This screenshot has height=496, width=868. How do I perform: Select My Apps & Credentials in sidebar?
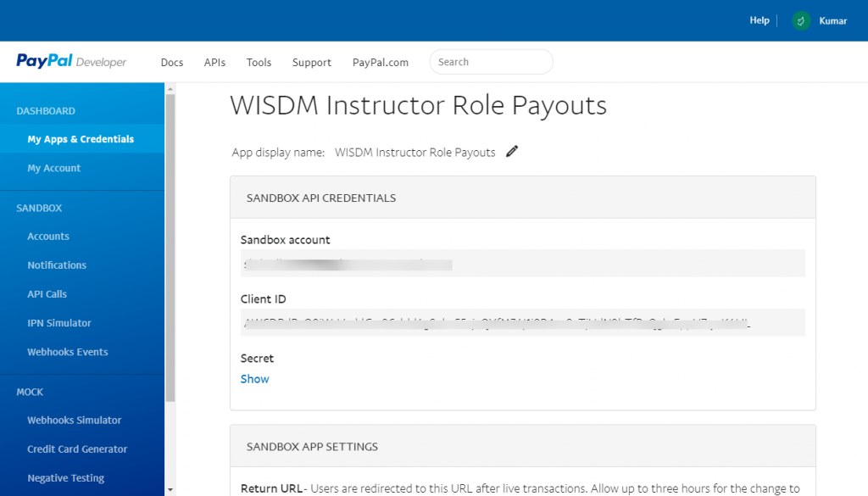(x=81, y=139)
